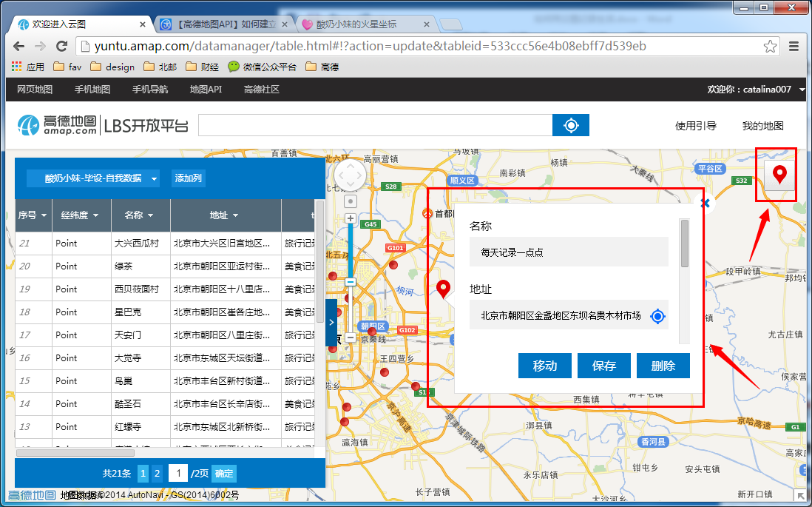Go to page 1 of the table
Image resolution: width=812 pixels, height=507 pixels.
pyautogui.click(x=143, y=473)
